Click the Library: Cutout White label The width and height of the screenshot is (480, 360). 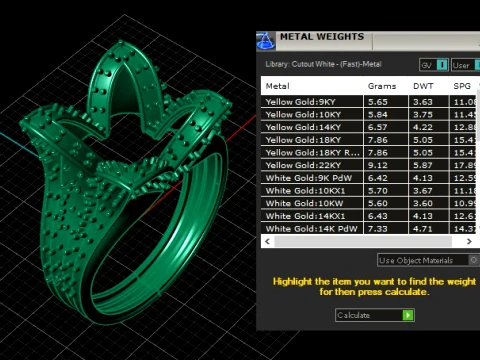point(323,64)
